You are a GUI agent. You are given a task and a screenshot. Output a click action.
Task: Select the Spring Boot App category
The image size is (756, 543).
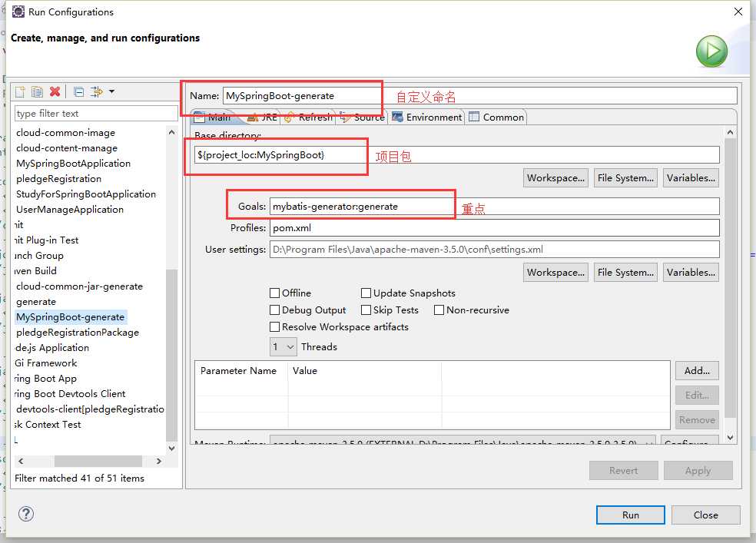[46, 378]
